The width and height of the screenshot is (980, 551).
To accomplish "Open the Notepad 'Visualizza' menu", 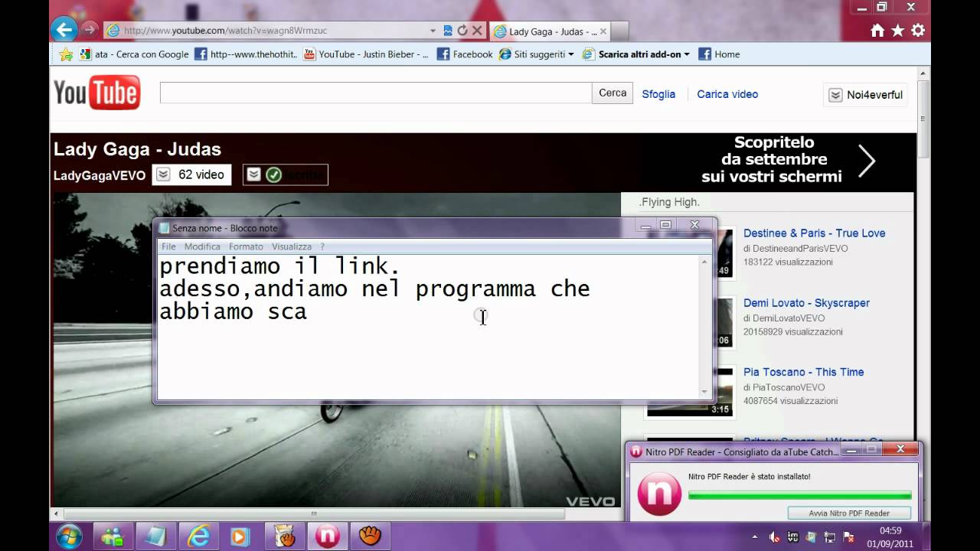I will (292, 246).
